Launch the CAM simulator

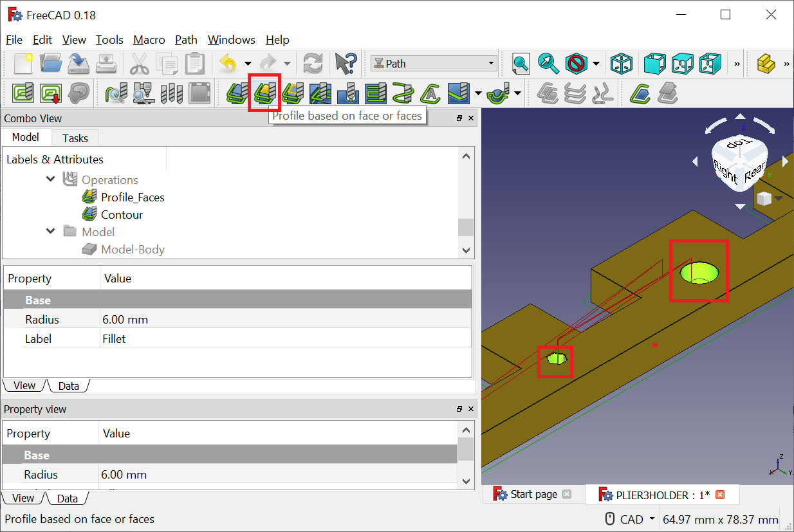coord(143,93)
